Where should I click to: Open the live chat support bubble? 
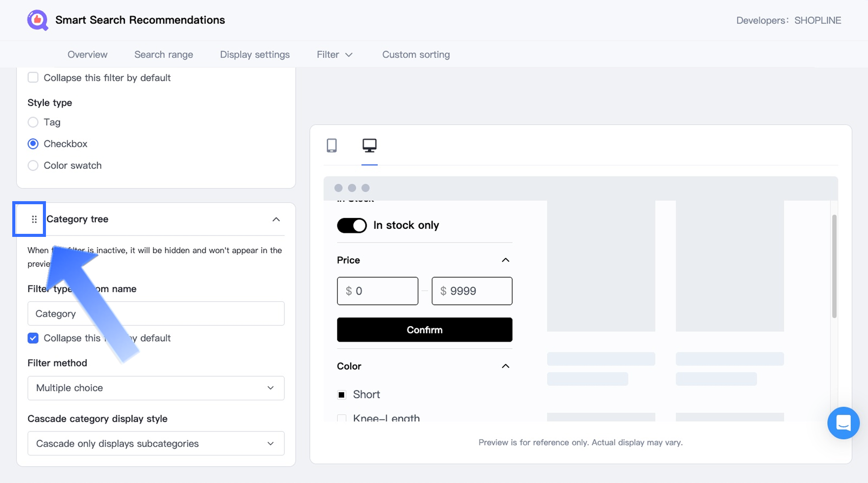(843, 423)
